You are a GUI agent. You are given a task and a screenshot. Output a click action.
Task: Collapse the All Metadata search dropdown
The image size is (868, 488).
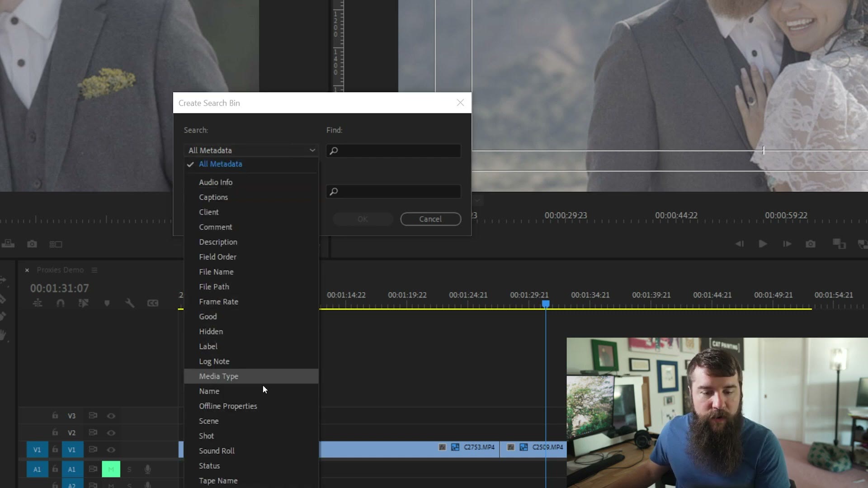click(x=251, y=150)
